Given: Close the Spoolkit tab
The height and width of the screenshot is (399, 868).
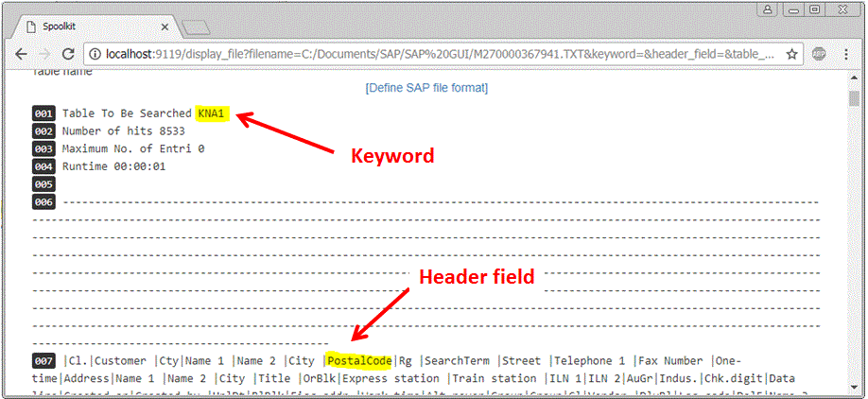Looking at the screenshot, I should (165, 26).
